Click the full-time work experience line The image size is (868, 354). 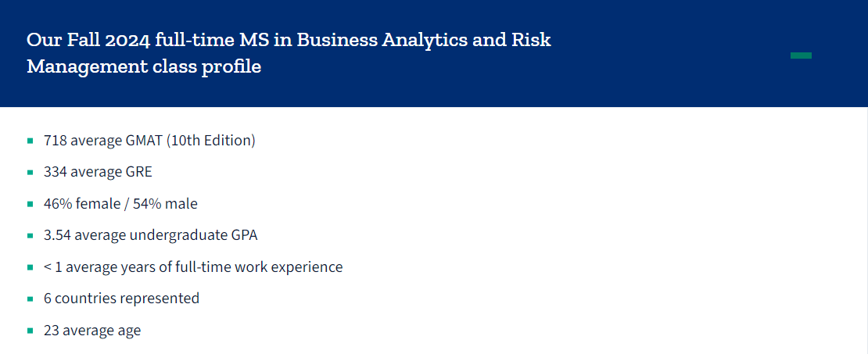click(193, 267)
